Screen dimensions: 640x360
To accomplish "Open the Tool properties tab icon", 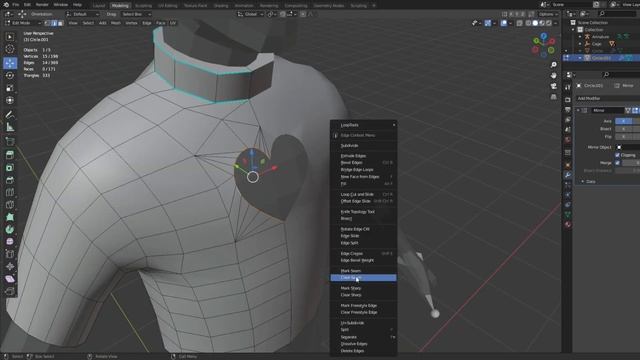I will point(568,87).
